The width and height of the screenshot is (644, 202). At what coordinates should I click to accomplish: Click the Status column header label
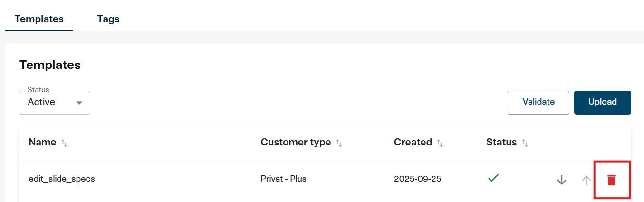coord(501,142)
